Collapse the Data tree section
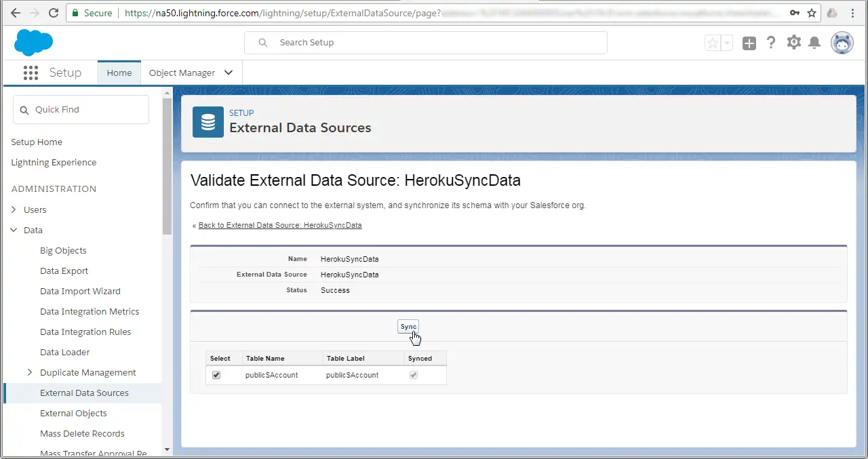Image resolution: width=868 pixels, height=459 pixels. (x=14, y=230)
